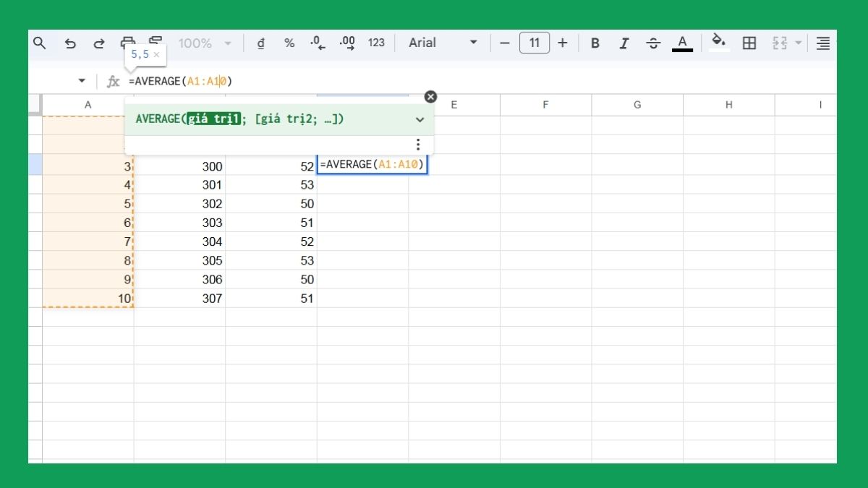Open the 123 number format menu
This screenshot has width=868, height=488.
(x=376, y=43)
